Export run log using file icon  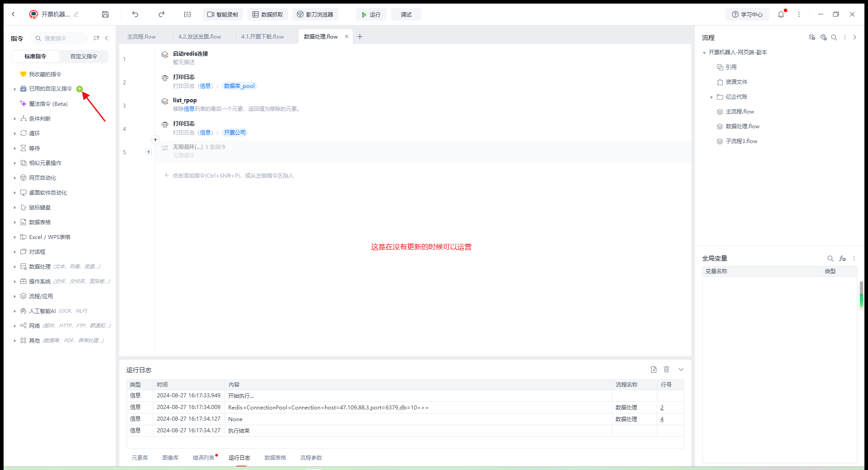[x=654, y=370]
